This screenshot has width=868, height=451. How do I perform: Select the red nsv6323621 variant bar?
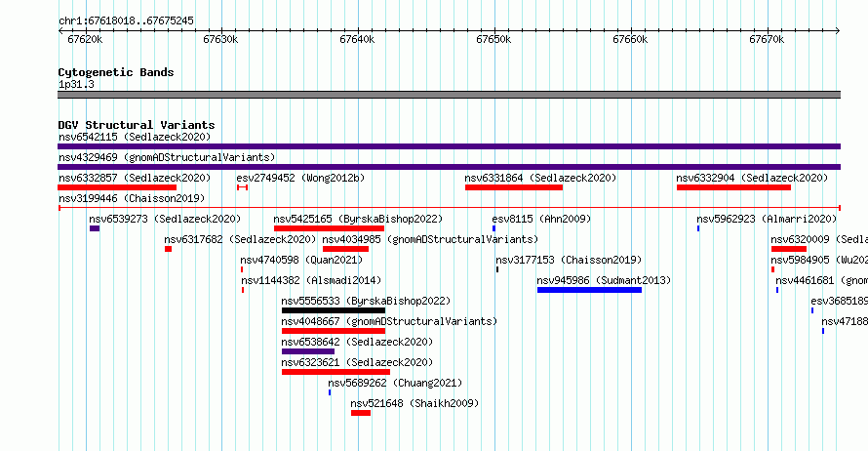coord(335,372)
